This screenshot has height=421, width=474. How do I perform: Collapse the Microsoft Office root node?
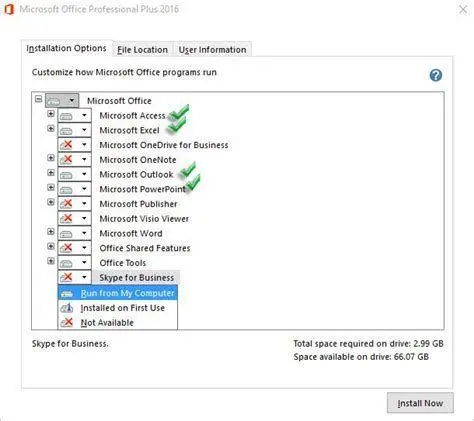click(x=38, y=99)
